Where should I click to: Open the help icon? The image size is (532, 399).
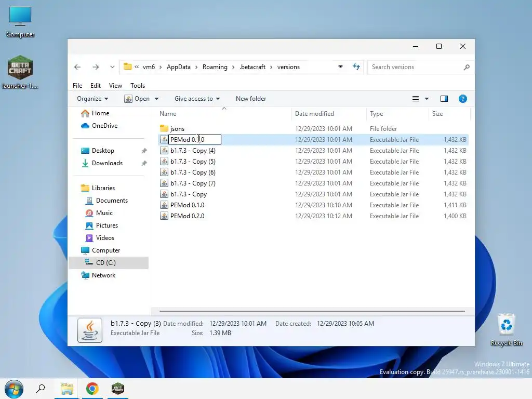tap(462, 99)
